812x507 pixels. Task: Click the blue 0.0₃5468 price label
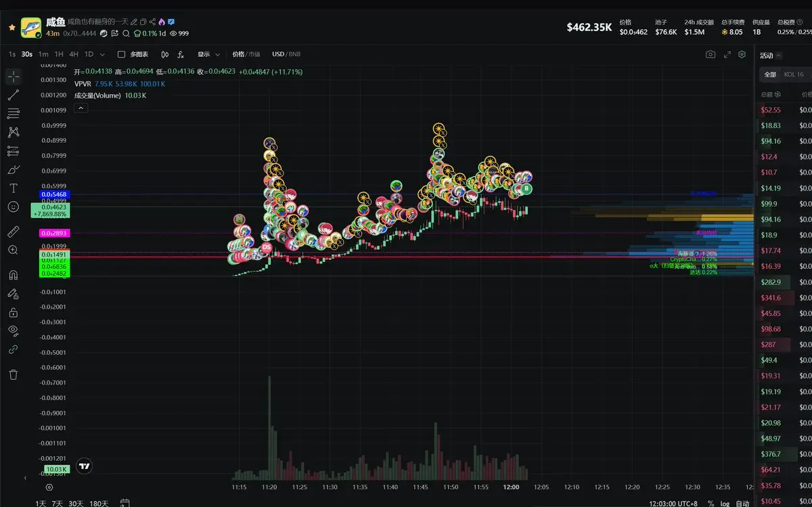pos(54,194)
